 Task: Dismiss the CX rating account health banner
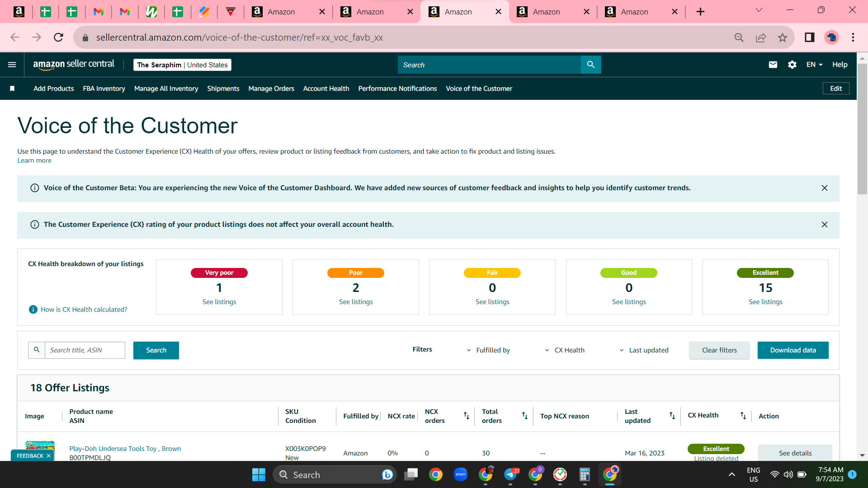click(825, 225)
